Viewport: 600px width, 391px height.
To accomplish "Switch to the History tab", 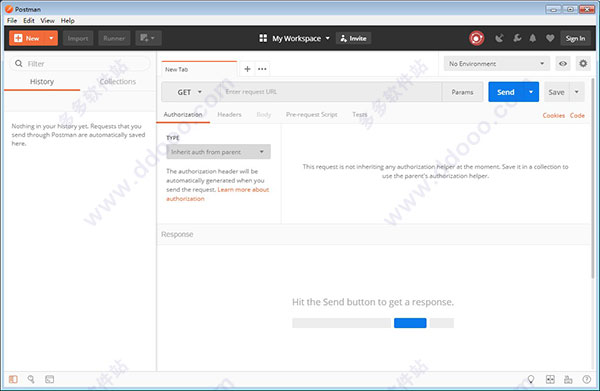I will click(42, 81).
